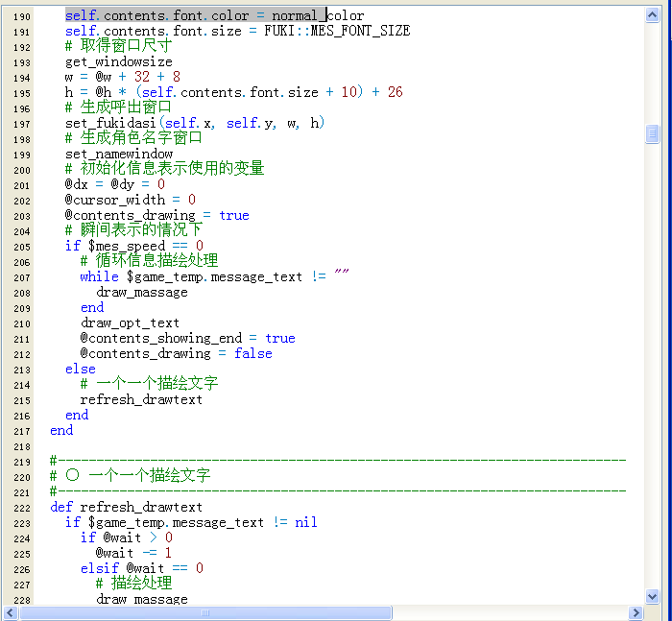Click line number 217 in the gutter
The width and height of the screenshot is (672, 621).
pyautogui.click(x=21, y=431)
